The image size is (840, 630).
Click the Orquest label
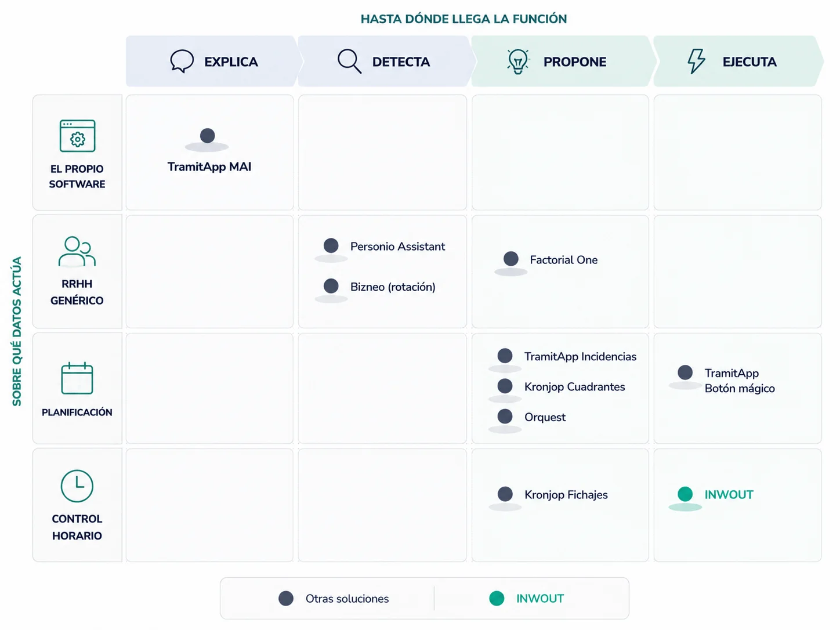tap(545, 417)
